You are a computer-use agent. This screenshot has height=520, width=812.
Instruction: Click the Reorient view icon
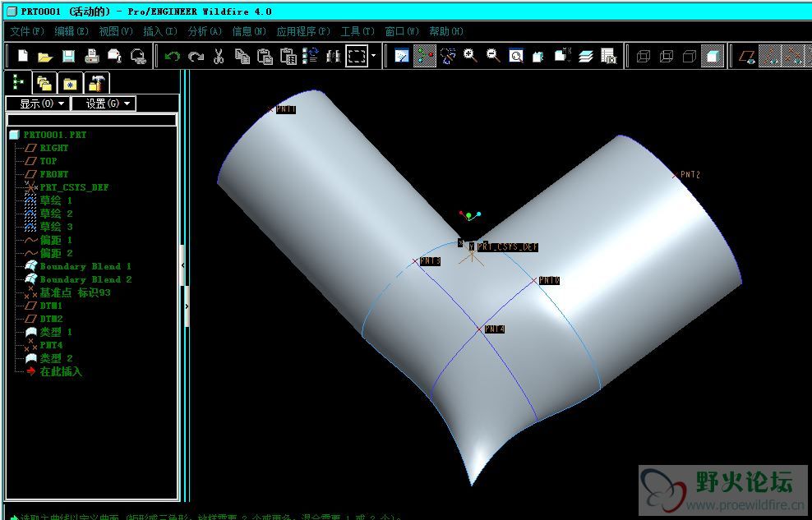(x=538, y=55)
